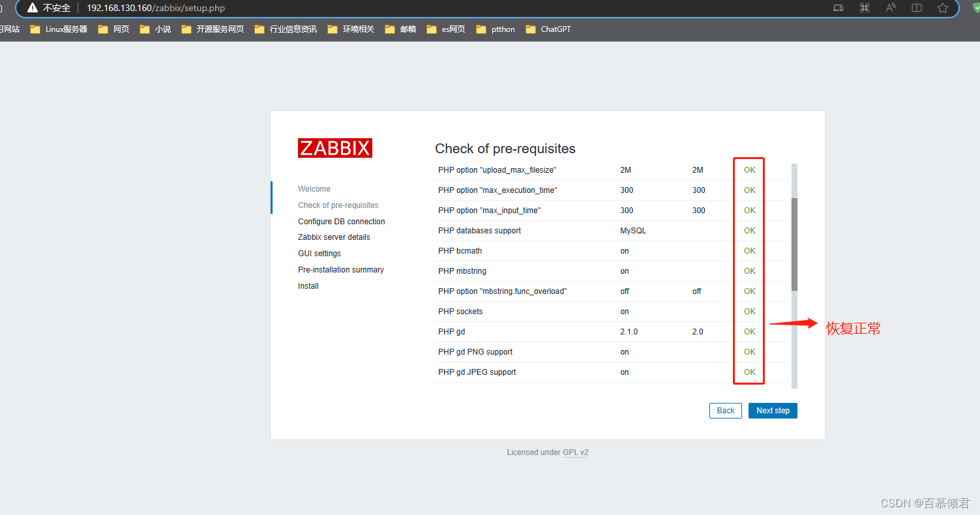Open the es网页 bookmark folder

pos(446,29)
